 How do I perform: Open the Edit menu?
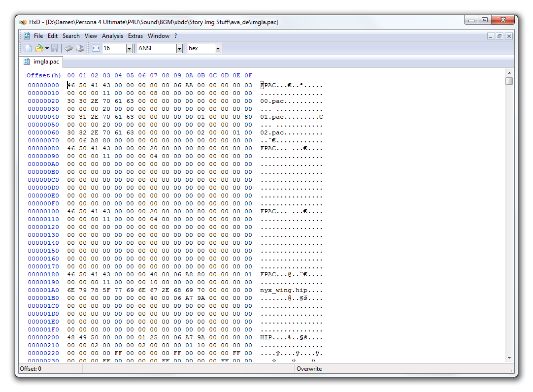[x=53, y=36]
